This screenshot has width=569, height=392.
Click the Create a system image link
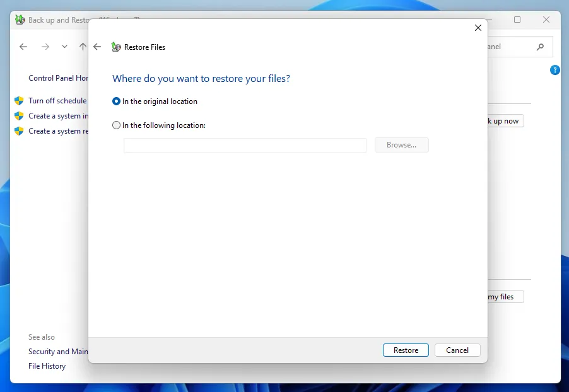click(x=57, y=116)
